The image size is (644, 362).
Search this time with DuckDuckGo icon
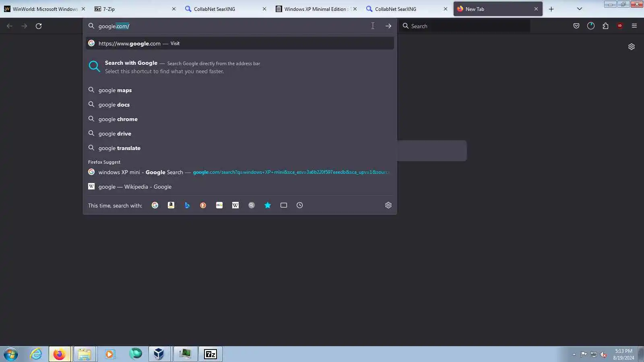(x=203, y=205)
